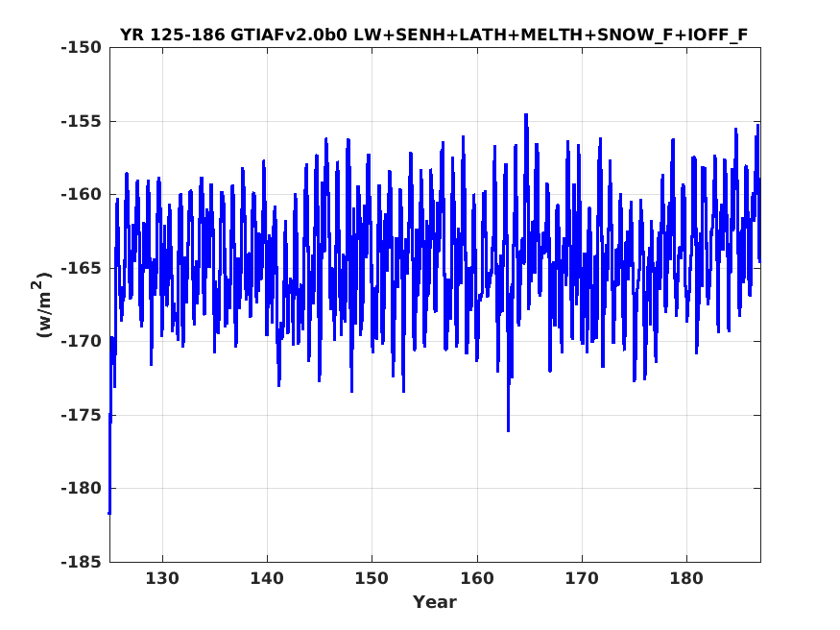Click the plot title YR 125-186 GTIAFv2.0b0

click(x=434, y=35)
